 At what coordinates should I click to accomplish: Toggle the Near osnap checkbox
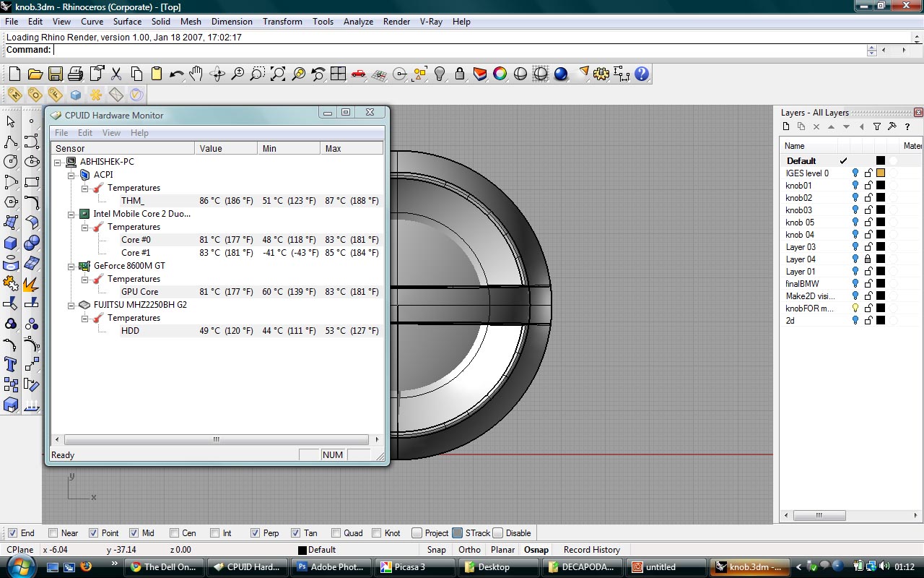pos(53,533)
